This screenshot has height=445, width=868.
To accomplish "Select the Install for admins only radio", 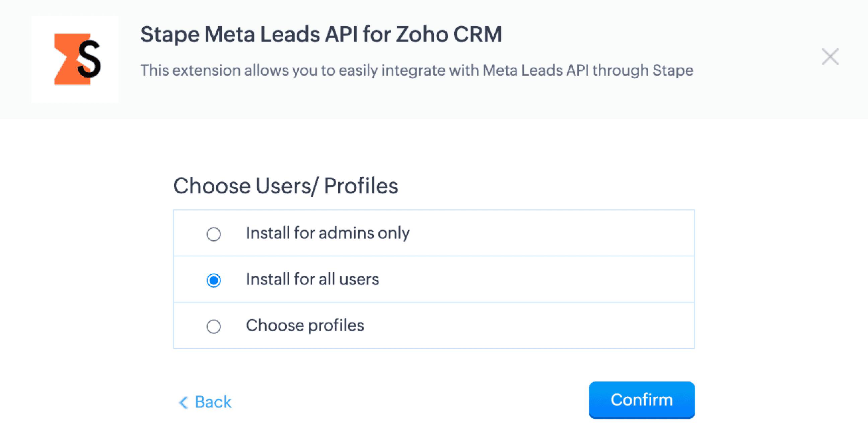I will [x=214, y=234].
